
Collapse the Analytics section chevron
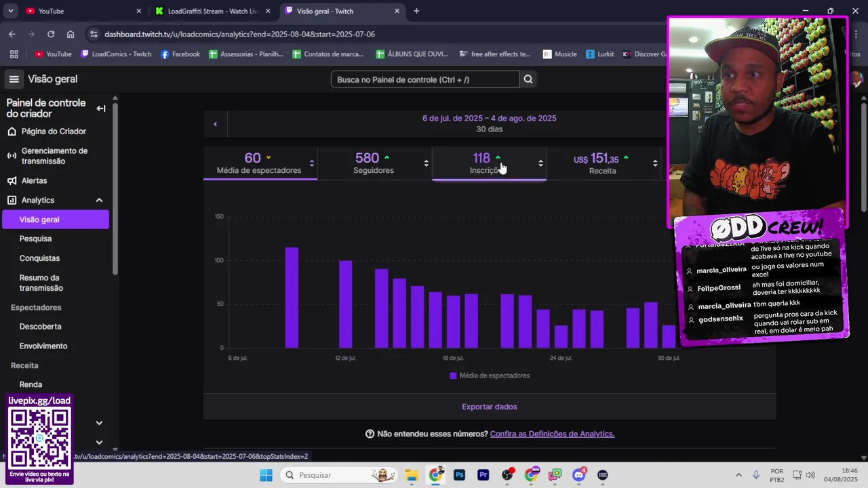(99, 201)
